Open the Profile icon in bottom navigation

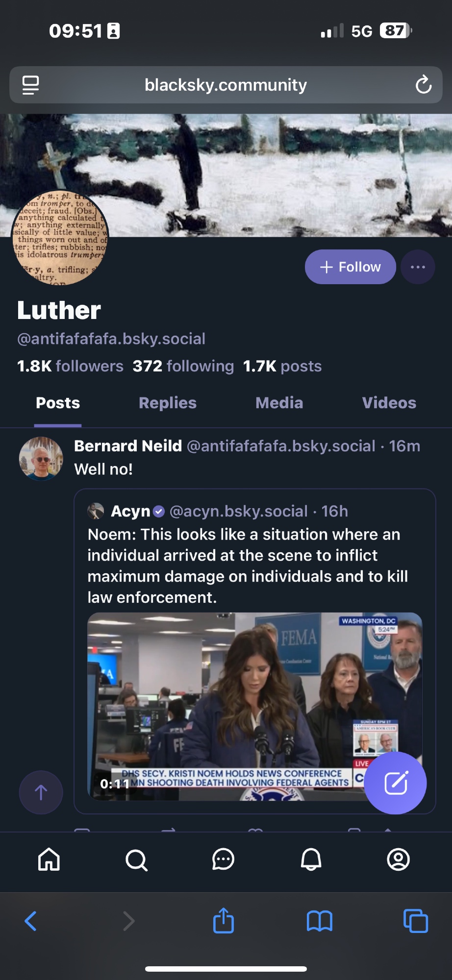click(398, 859)
